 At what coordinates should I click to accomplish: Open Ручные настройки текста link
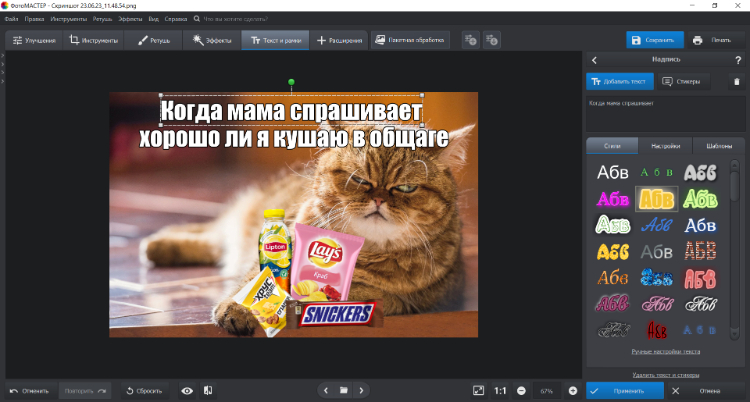(665, 351)
